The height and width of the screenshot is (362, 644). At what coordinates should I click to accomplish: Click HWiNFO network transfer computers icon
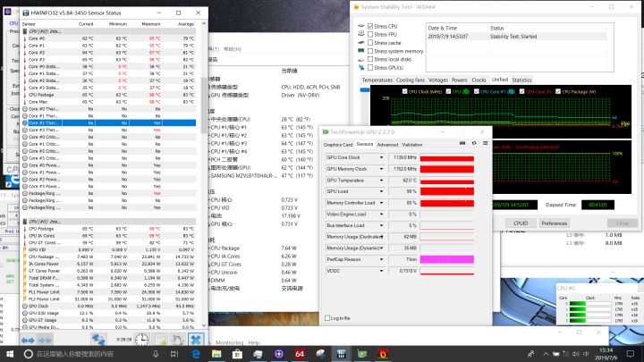(98, 340)
